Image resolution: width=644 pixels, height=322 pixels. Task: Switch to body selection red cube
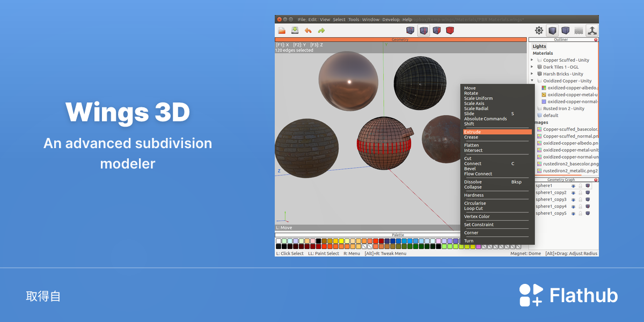click(450, 31)
